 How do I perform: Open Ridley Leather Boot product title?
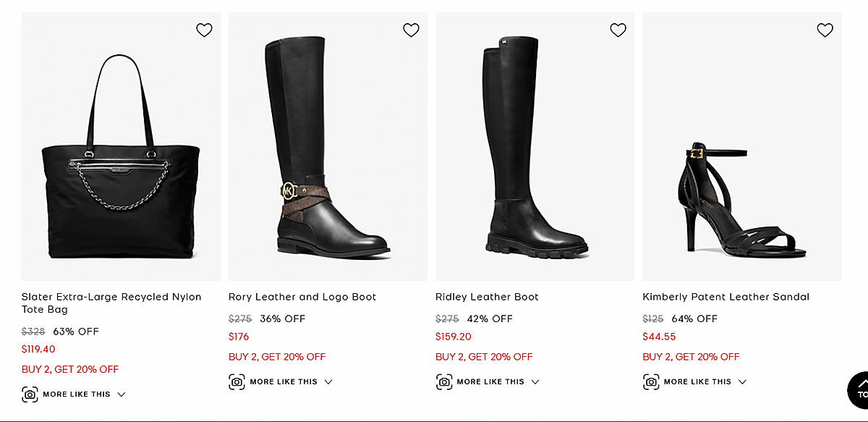(487, 297)
